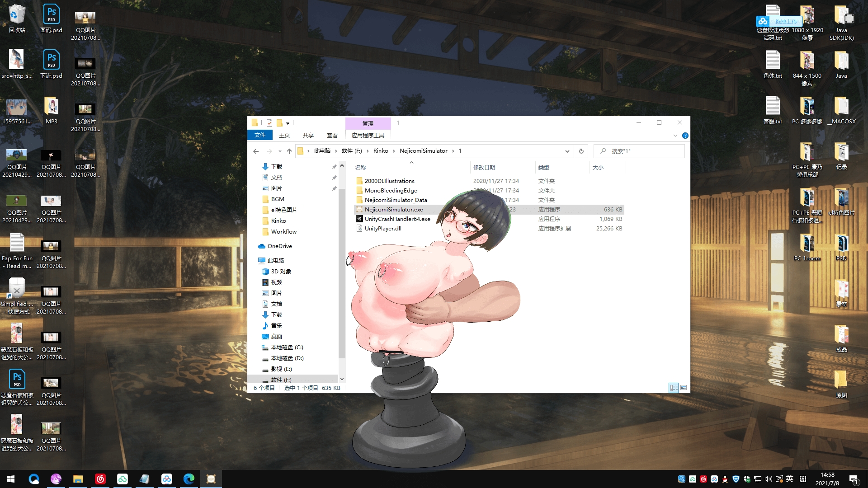Open Java SDK(JDK) folder on desktop

coord(841,23)
